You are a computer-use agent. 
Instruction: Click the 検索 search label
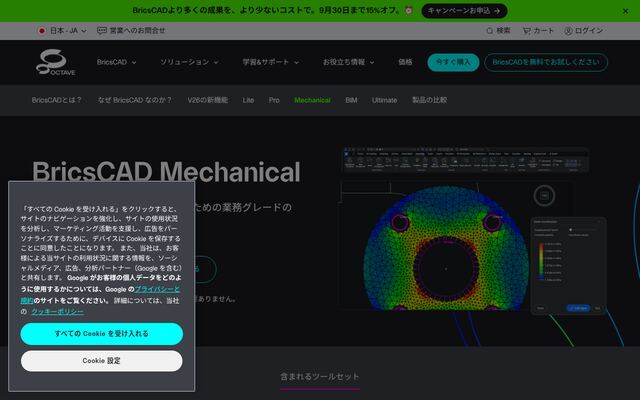tap(503, 31)
